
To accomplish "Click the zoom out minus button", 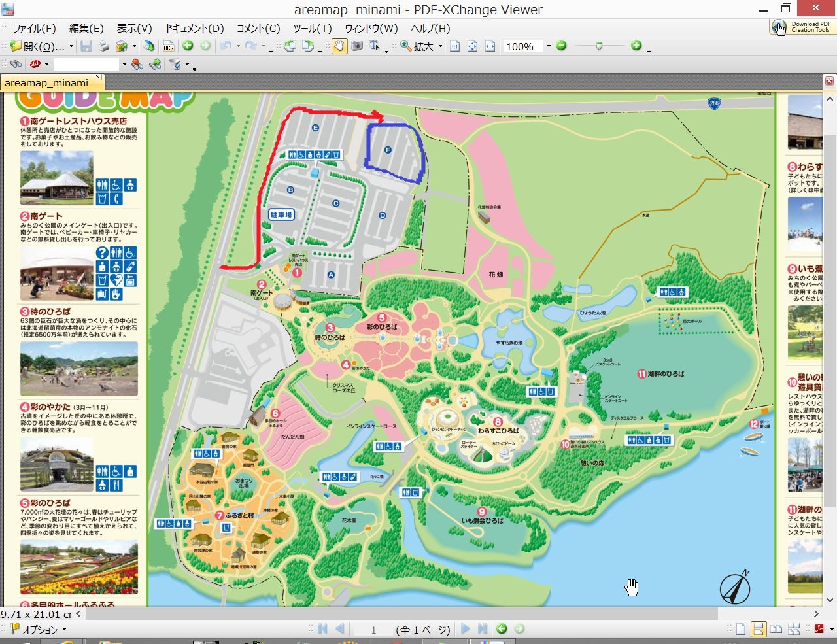I will [561, 46].
